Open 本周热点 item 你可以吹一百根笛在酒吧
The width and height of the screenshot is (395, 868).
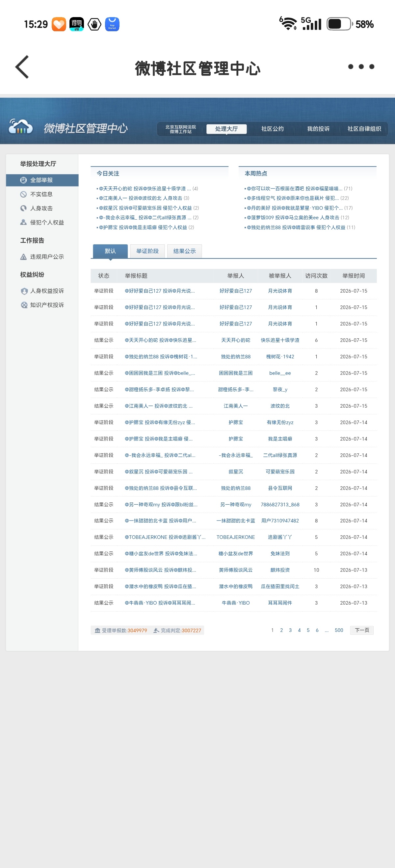click(x=295, y=189)
